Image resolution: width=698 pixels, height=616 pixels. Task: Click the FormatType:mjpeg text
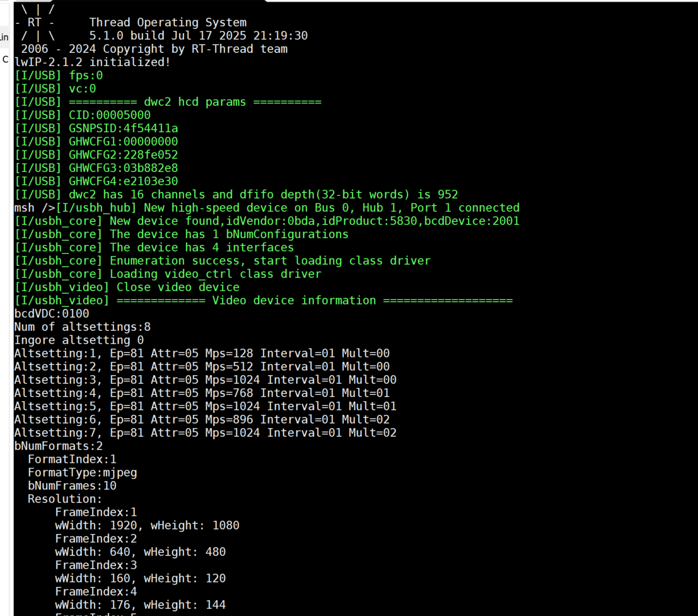82,472
